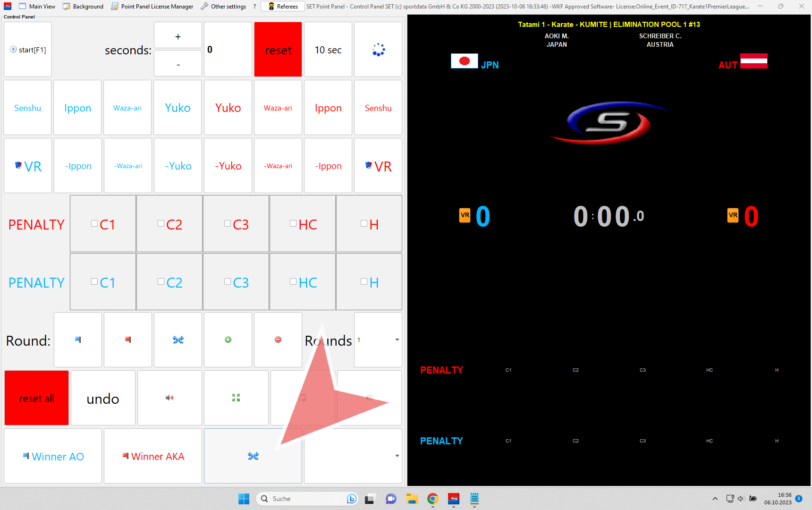This screenshot has width=812, height=510.
Task: Show hidden system tray icons
Action: (715, 499)
